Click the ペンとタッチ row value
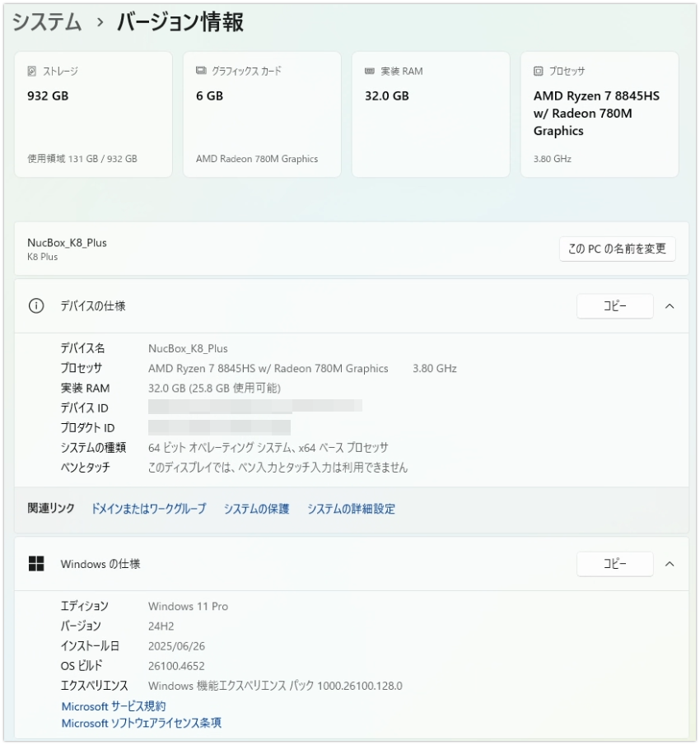This screenshot has width=700, height=745. [278, 468]
